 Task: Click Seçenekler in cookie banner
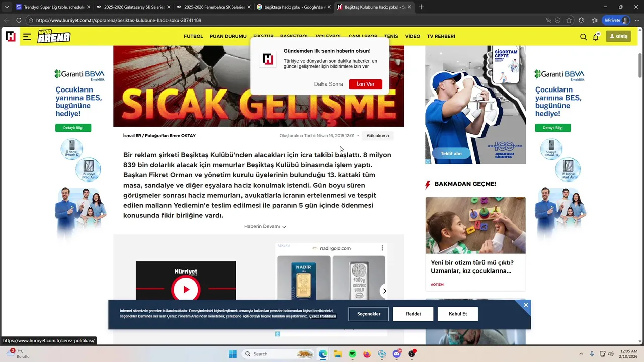[x=369, y=314]
